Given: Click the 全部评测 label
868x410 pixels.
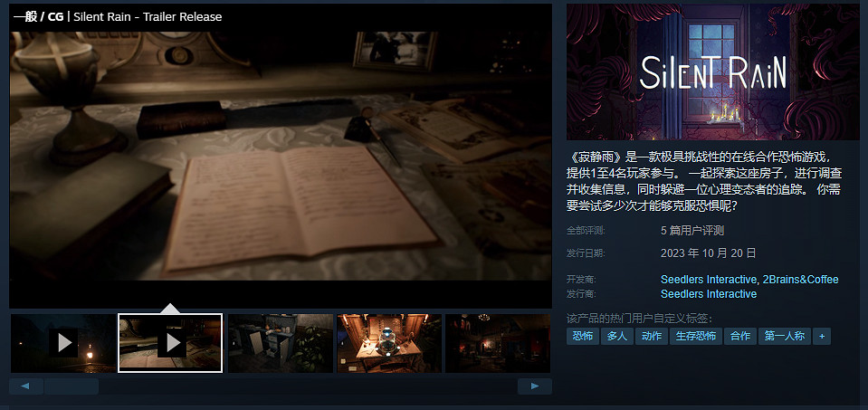Looking at the screenshot, I should [x=586, y=231].
